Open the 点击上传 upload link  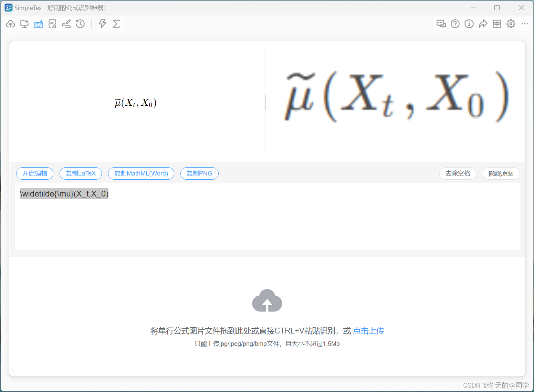(x=368, y=331)
